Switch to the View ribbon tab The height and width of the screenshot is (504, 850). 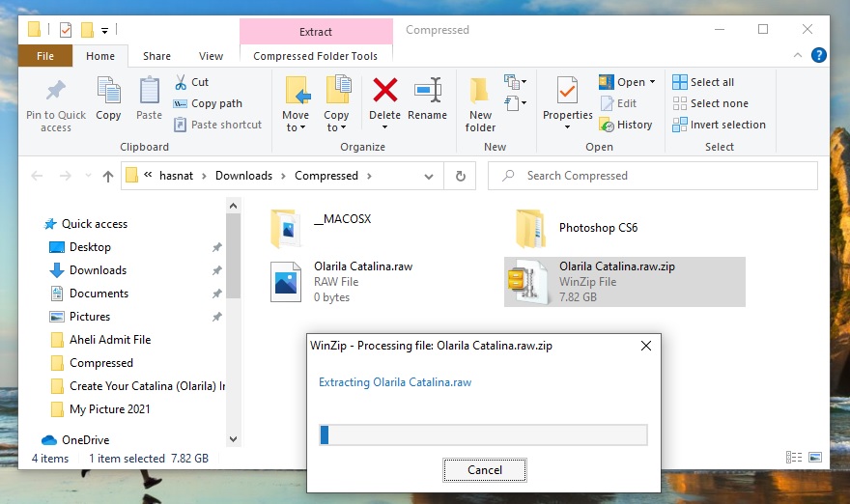[x=211, y=56]
